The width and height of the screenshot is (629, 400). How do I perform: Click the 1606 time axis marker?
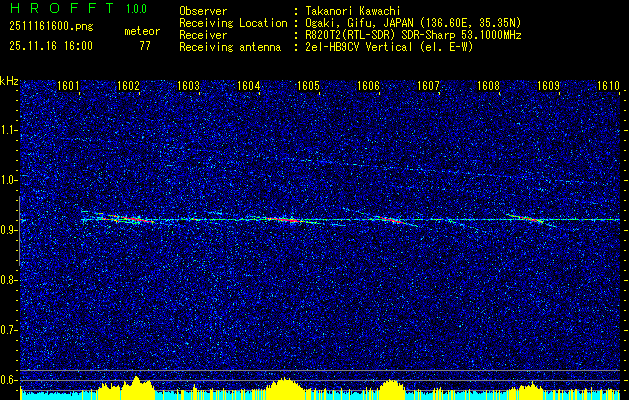[368, 85]
